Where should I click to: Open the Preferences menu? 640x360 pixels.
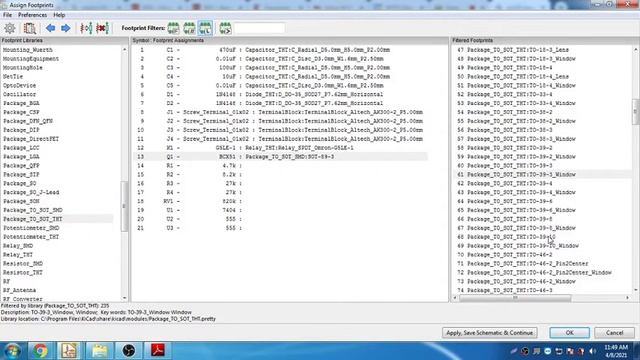pos(32,15)
